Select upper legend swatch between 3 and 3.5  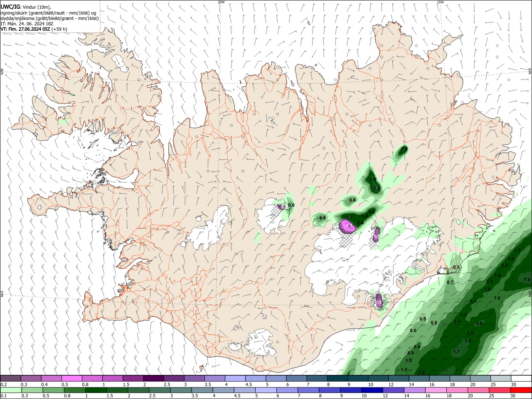point(194,379)
